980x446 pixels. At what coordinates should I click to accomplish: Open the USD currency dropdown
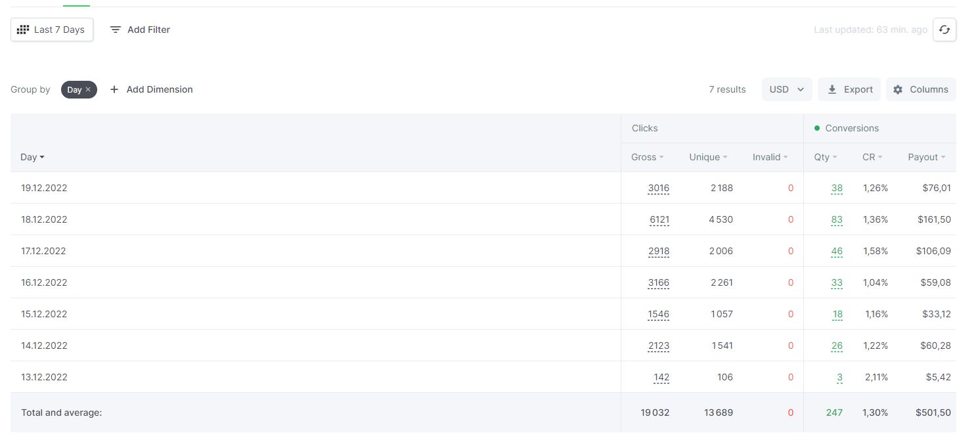coord(787,89)
